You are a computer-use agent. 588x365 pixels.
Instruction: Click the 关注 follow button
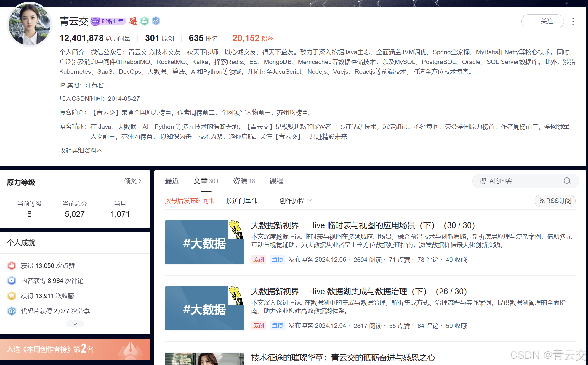tap(542, 21)
